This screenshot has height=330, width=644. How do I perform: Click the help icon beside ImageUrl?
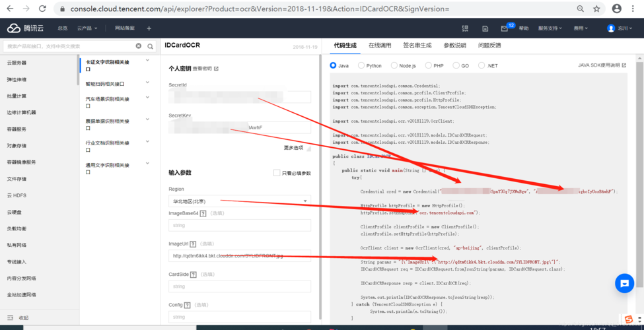193,244
